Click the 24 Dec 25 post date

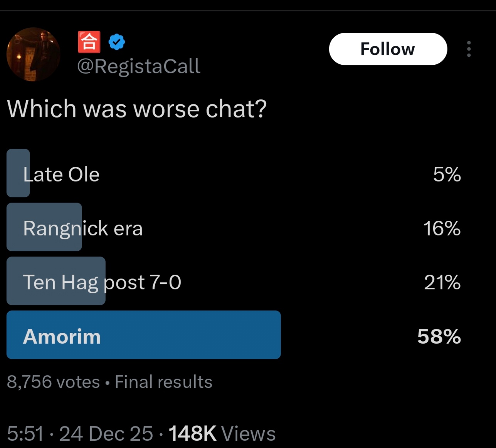point(106,433)
